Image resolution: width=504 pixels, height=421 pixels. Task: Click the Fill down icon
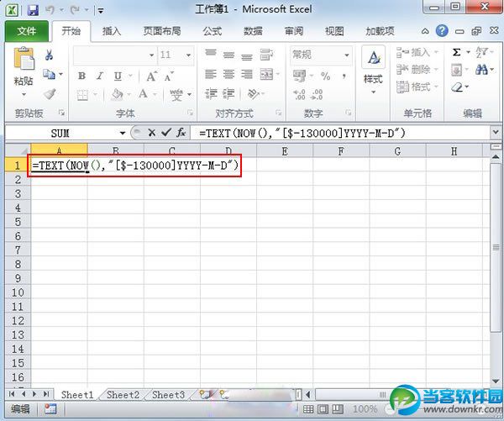pos(457,70)
